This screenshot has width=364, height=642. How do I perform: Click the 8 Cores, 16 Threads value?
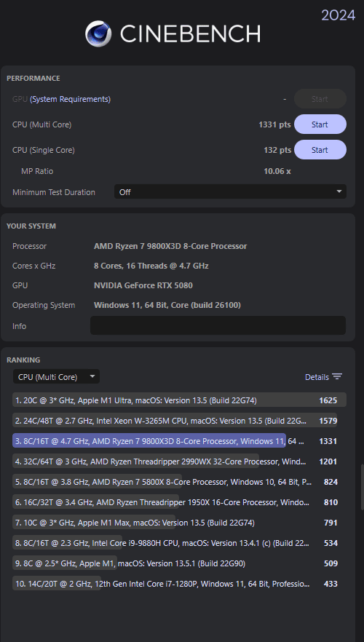point(151,266)
